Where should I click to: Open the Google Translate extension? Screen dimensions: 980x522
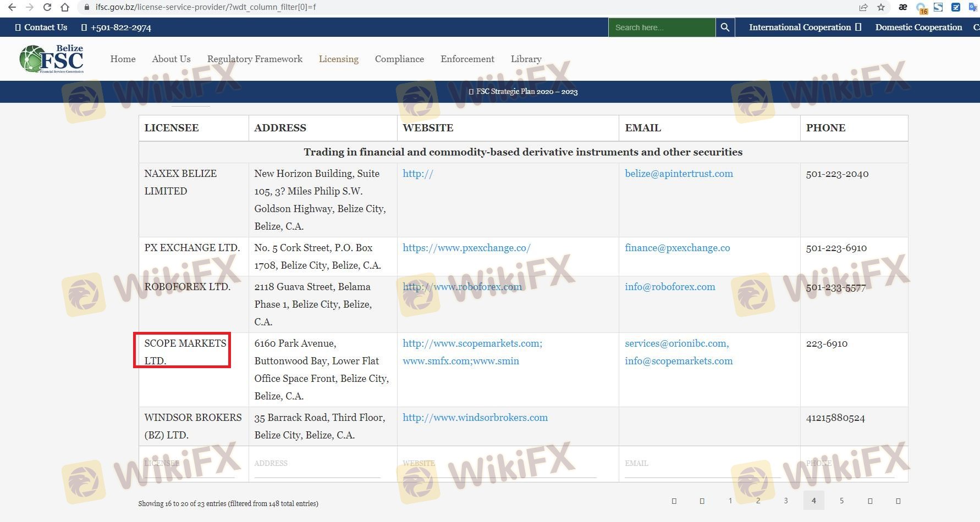(972, 7)
